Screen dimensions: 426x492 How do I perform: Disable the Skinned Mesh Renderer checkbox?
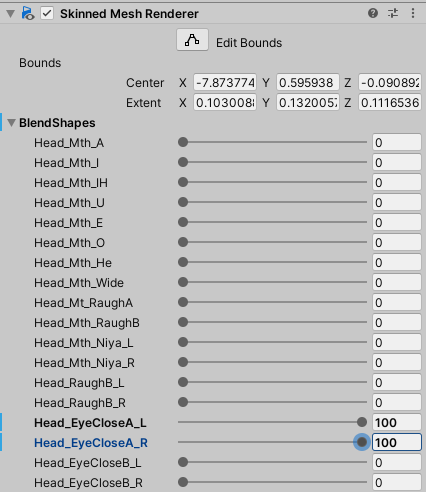(47, 13)
